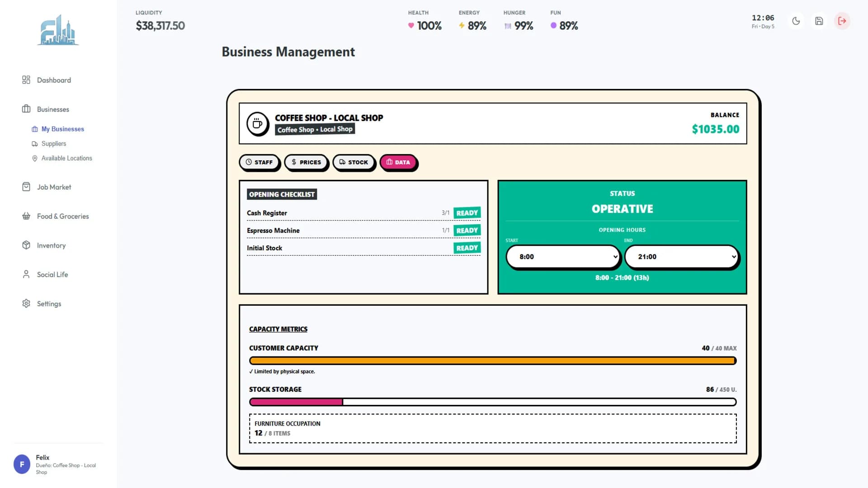Click the Job Market bag icon
Viewport: 868px width, 488px height.
26,187
